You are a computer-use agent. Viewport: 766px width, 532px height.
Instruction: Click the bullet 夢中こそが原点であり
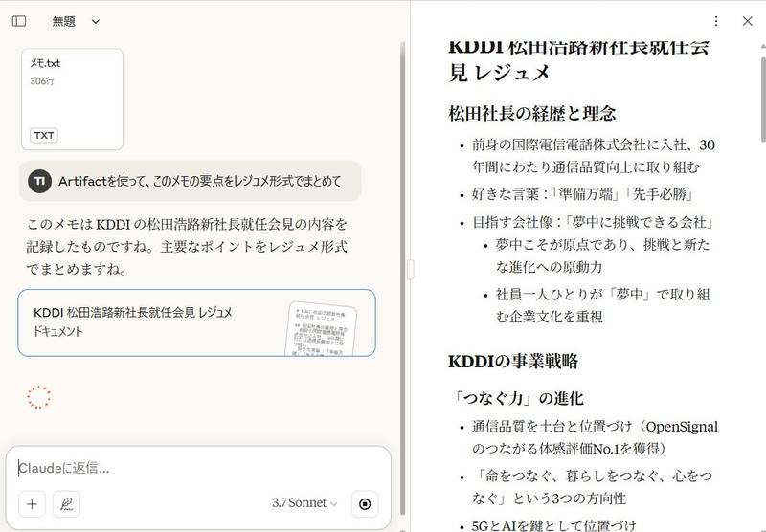coord(603,255)
